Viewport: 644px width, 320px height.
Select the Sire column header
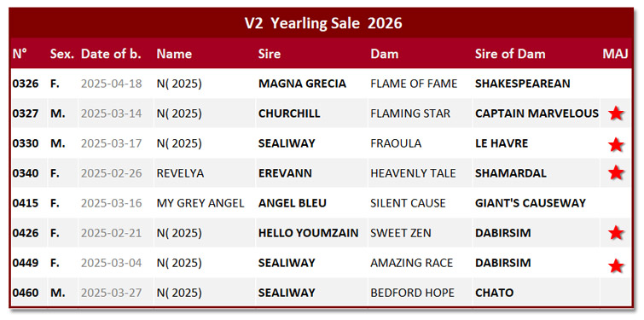tap(270, 54)
